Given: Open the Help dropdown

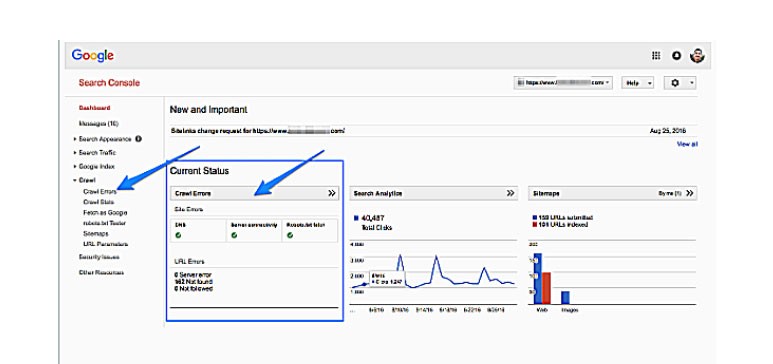Looking at the screenshot, I should tap(637, 83).
